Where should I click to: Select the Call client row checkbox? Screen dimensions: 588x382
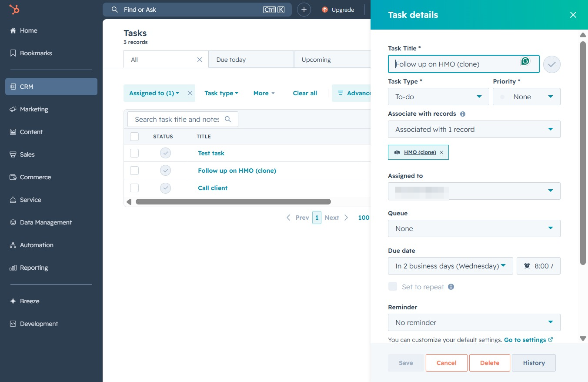[x=134, y=188]
